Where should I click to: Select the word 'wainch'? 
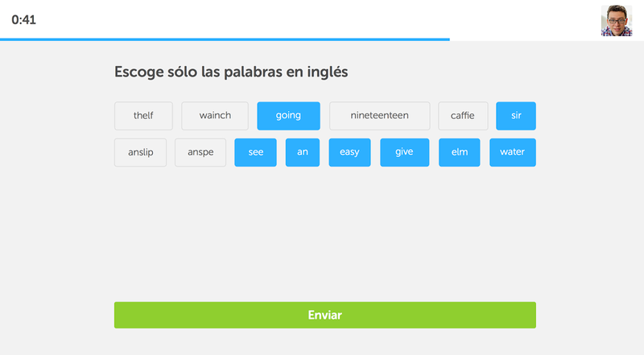point(215,116)
